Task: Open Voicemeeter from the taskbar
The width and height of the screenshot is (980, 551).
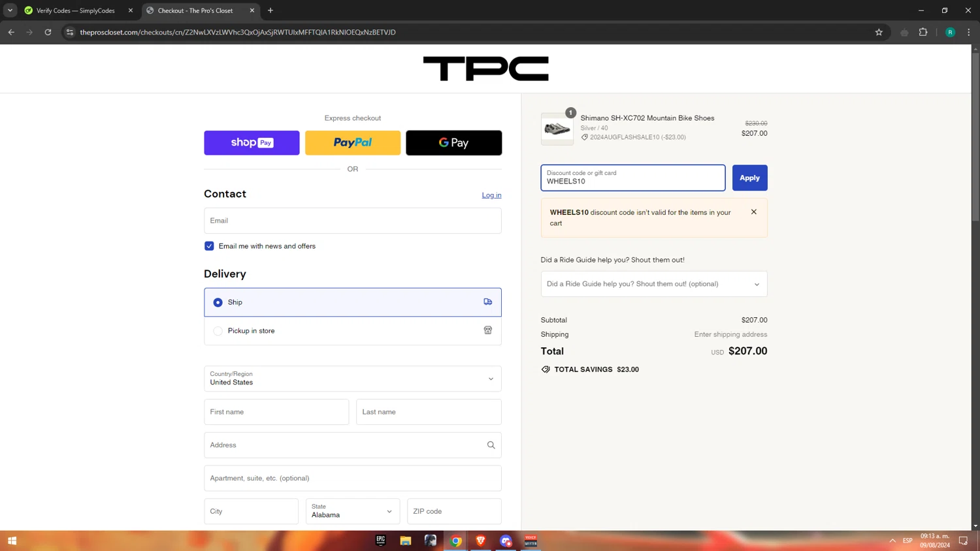Action: pyautogui.click(x=531, y=541)
